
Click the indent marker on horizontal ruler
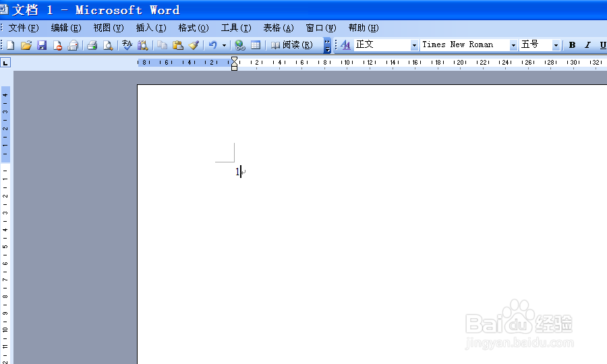pyautogui.click(x=234, y=63)
